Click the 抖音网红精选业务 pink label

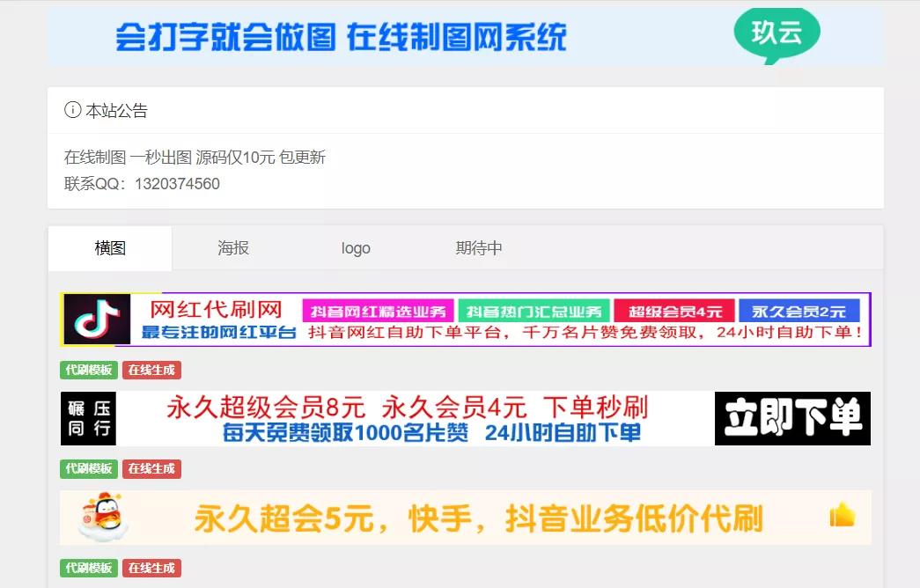point(378,311)
